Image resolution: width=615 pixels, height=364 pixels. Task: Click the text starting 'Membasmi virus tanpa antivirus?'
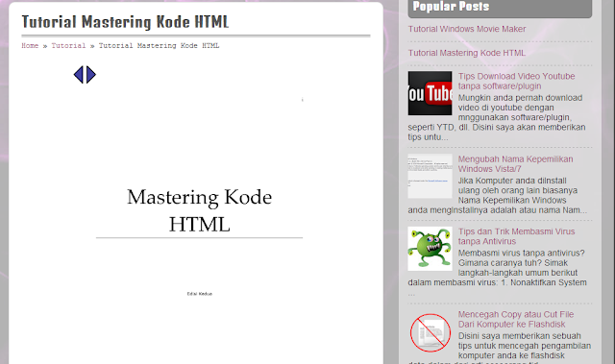498,273
